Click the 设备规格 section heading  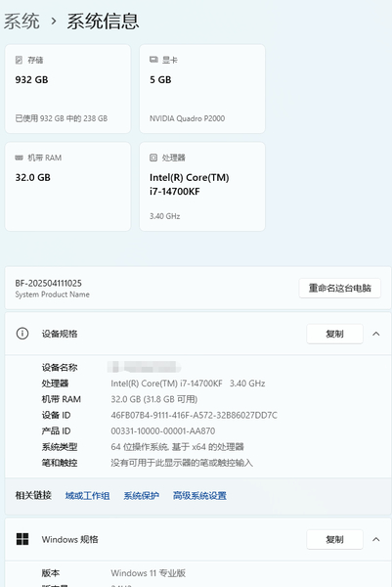60,334
